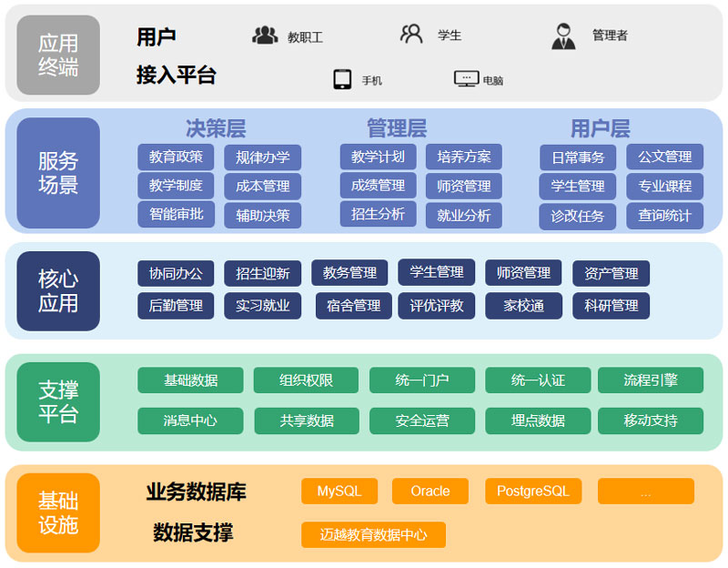Click the 手机 device icon
The width and height of the screenshot is (728, 568).
pos(343,79)
